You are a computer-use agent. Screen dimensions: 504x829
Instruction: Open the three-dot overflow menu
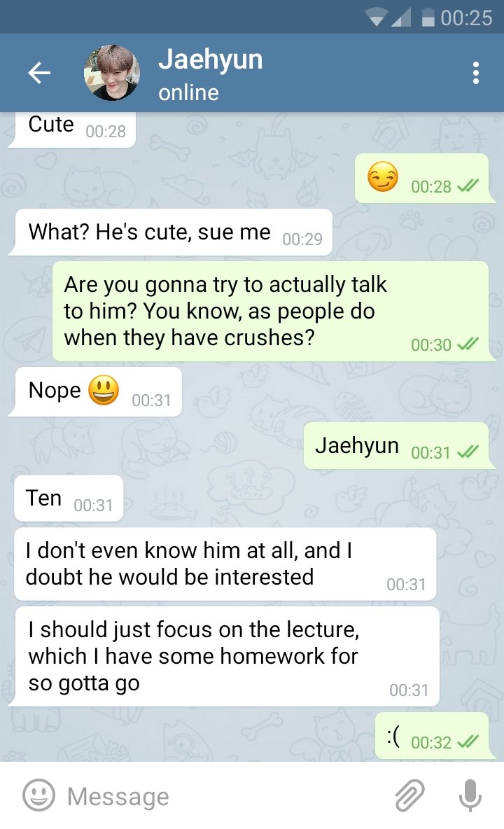tap(475, 72)
